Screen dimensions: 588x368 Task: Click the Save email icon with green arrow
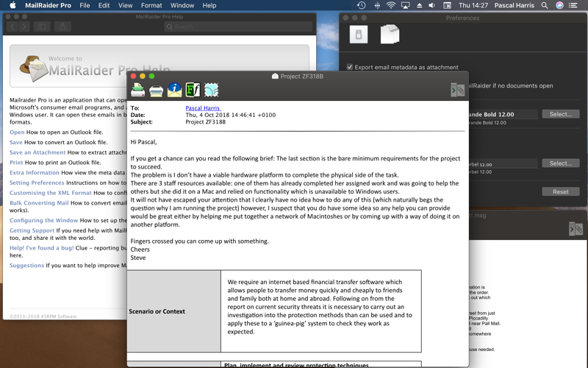coord(138,90)
